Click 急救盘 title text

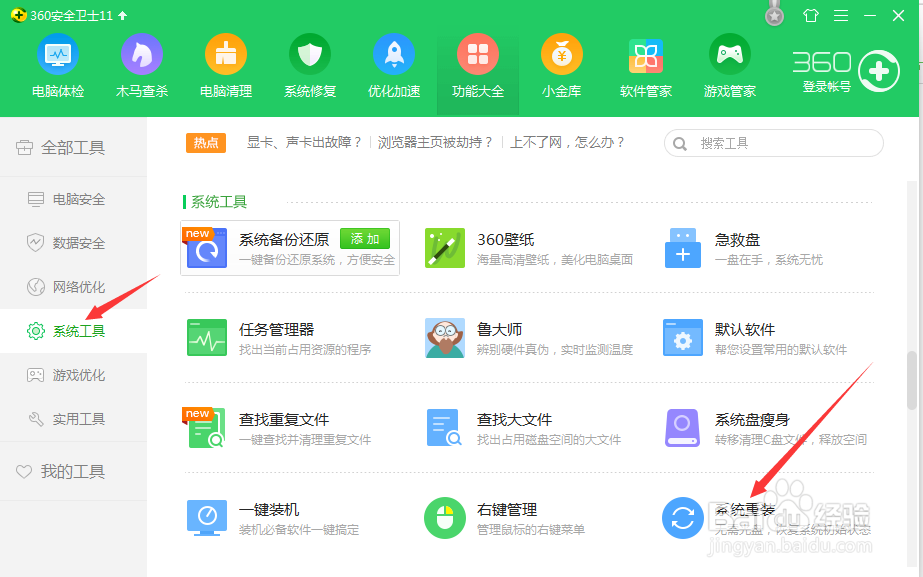point(737,240)
